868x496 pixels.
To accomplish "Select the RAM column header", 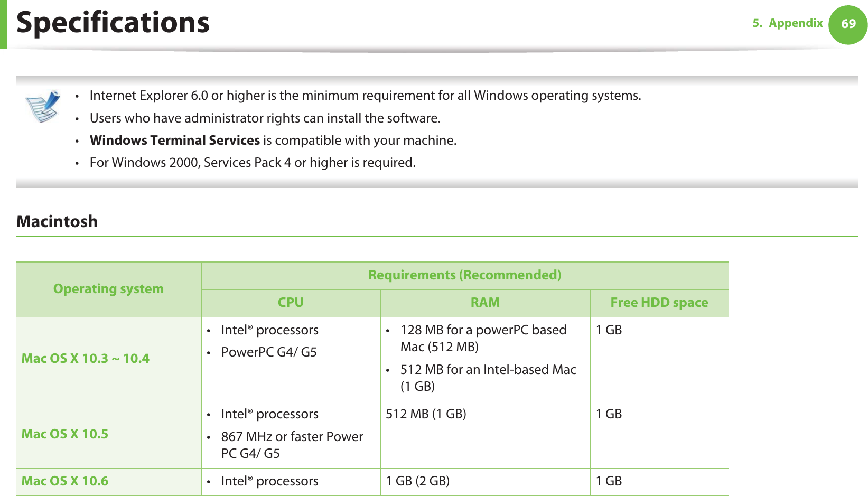I will [x=485, y=303].
